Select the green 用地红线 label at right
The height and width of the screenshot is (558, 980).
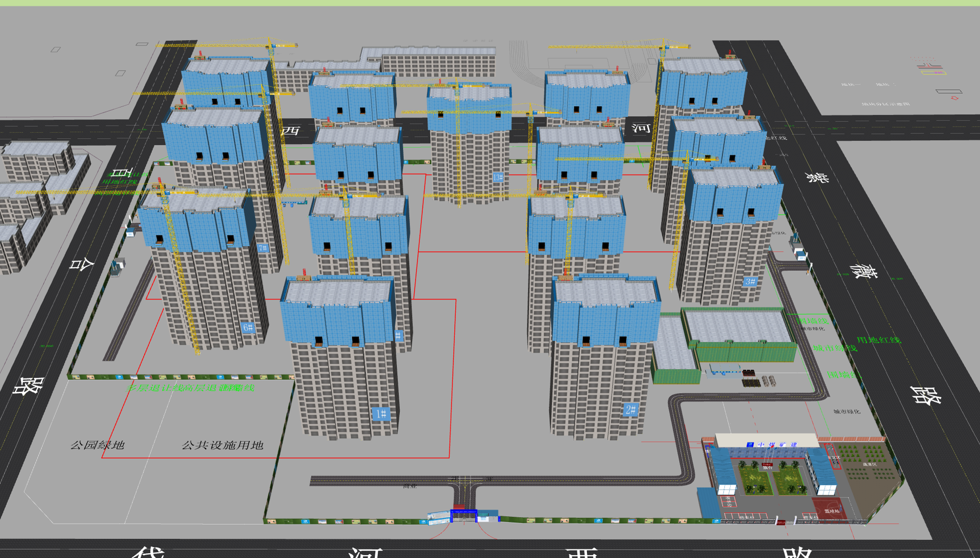pyautogui.click(x=879, y=340)
